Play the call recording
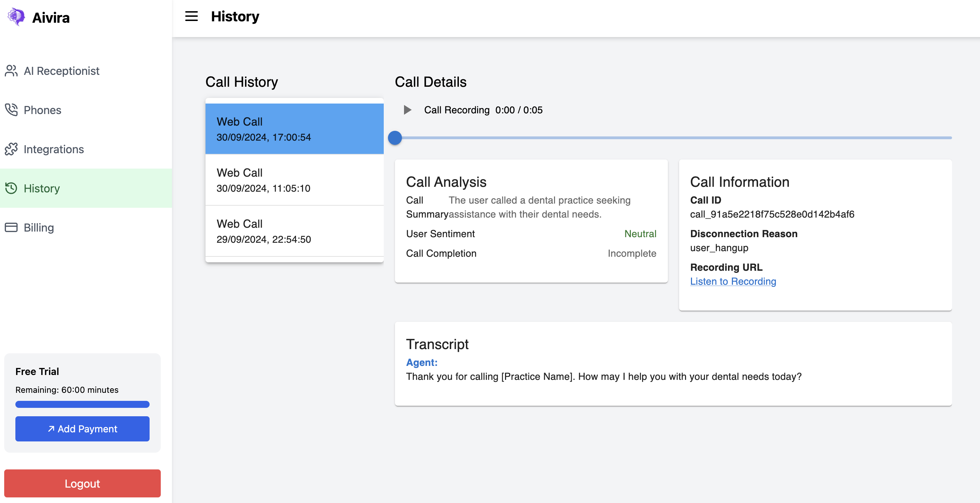The height and width of the screenshot is (503, 980). pyautogui.click(x=407, y=110)
